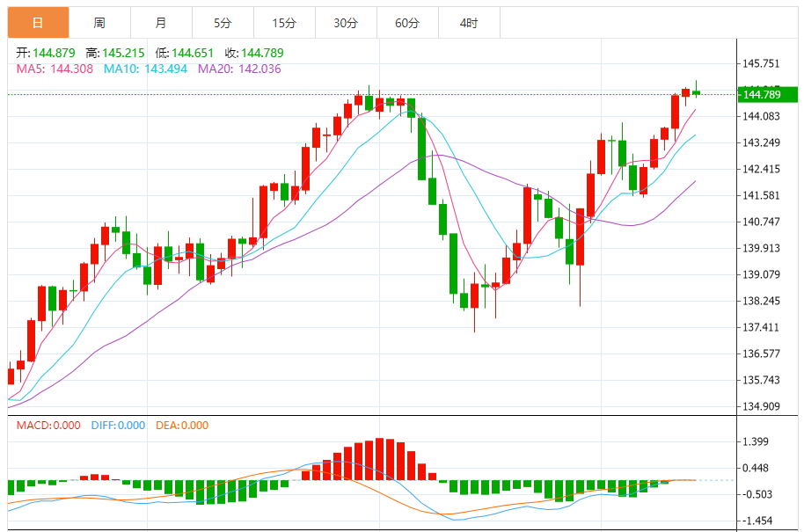Click the 高: 145.215 high value

tap(115, 53)
